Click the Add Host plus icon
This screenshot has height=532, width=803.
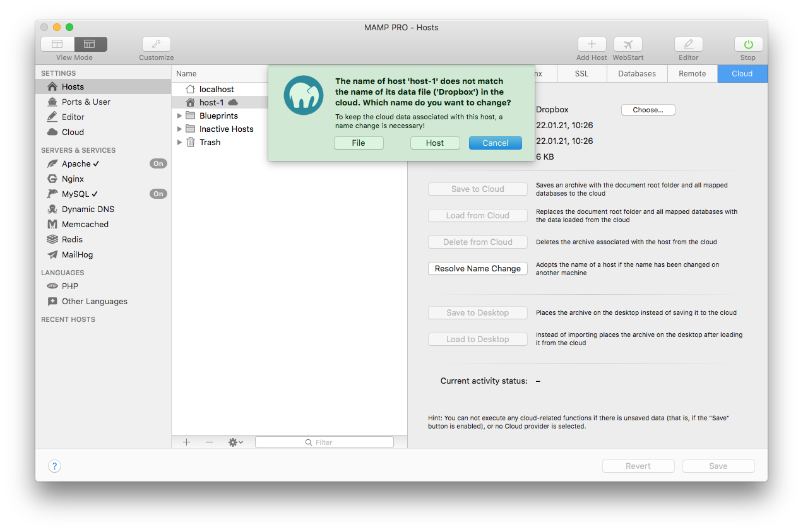pos(592,44)
